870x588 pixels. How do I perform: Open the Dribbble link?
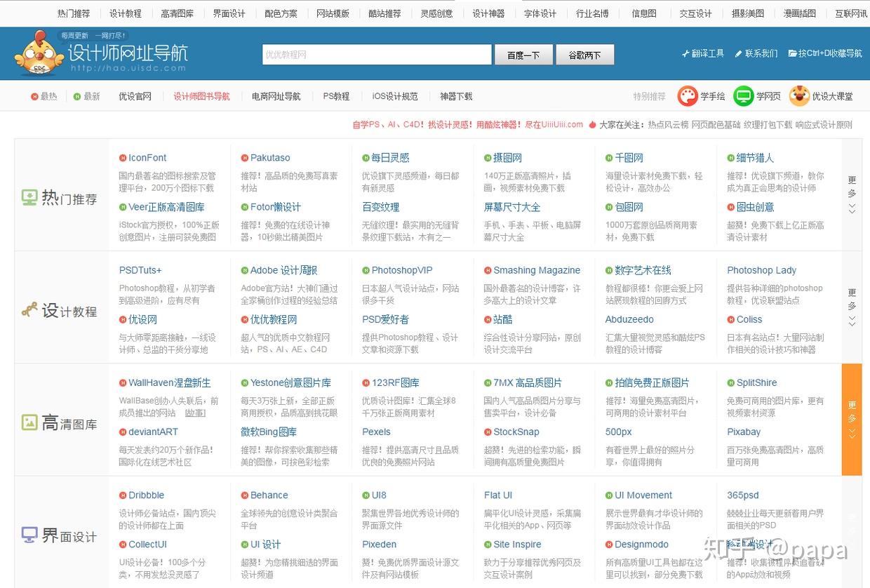pos(147,495)
